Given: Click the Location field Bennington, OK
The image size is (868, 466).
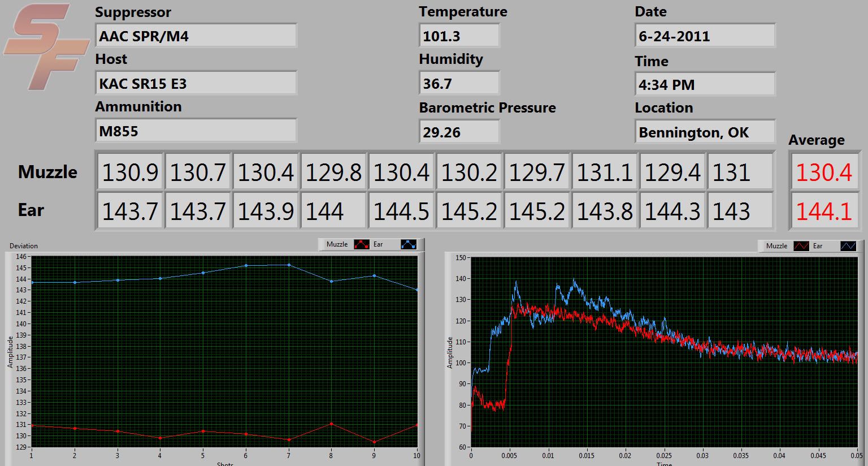Looking at the screenshot, I should tap(705, 132).
